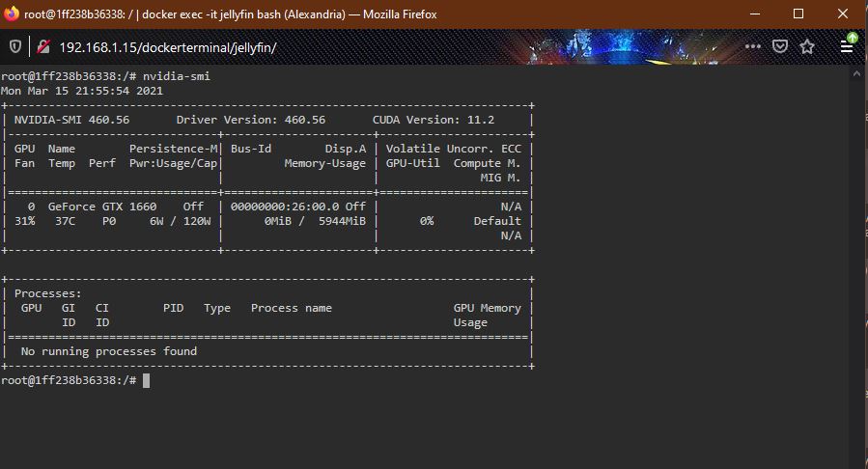This screenshot has height=469, width=868.
Task: Click the 'GPU Memory' column header
Action: pos(488,308)
